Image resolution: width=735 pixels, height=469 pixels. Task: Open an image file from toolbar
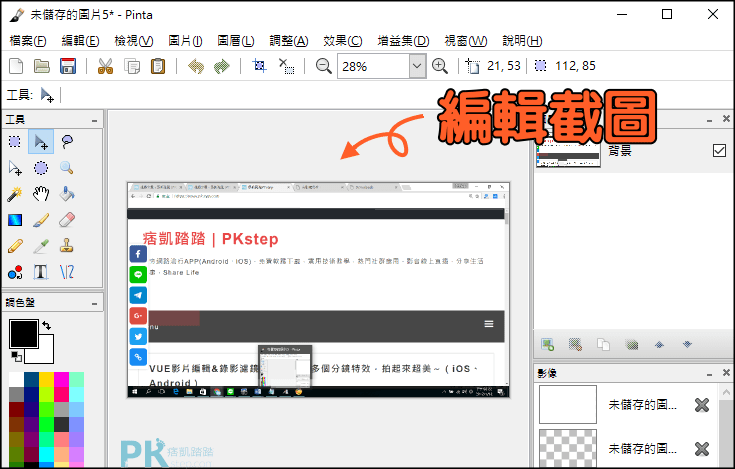click(x=42, y=66)
